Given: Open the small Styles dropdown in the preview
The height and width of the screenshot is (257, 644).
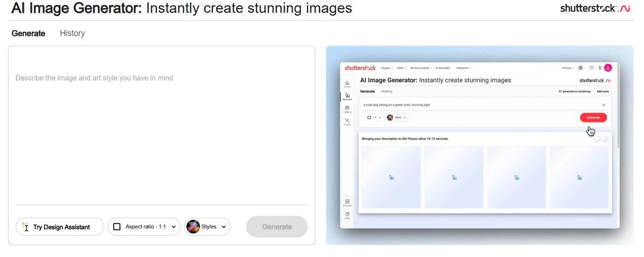Looking at the screenshot, I should [398, 117].
